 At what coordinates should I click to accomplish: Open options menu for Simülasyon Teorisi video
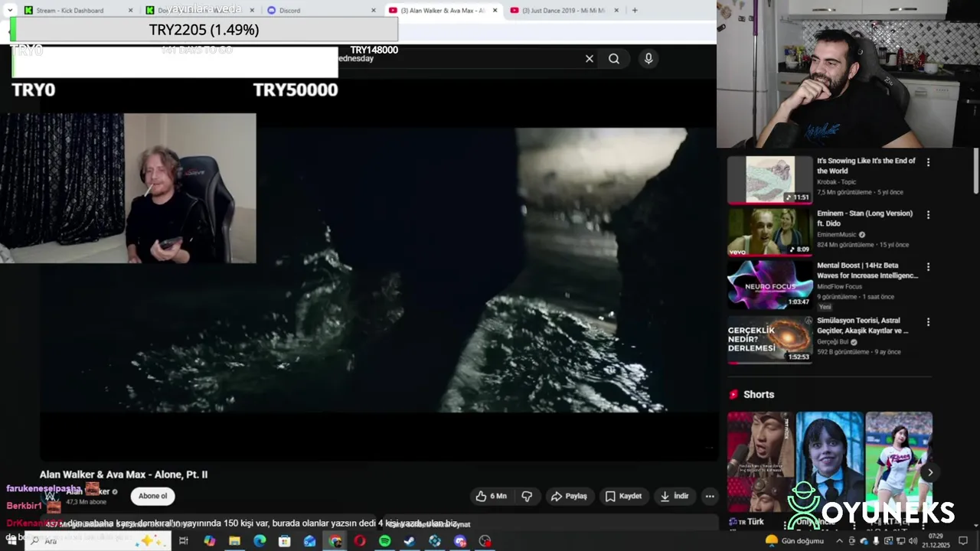pyautogui.click(x=928, y=322)
